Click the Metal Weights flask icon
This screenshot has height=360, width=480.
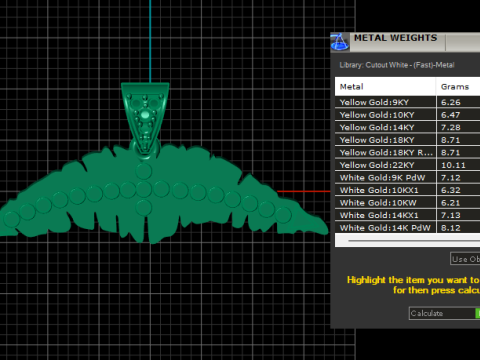[x=340, y=42]
